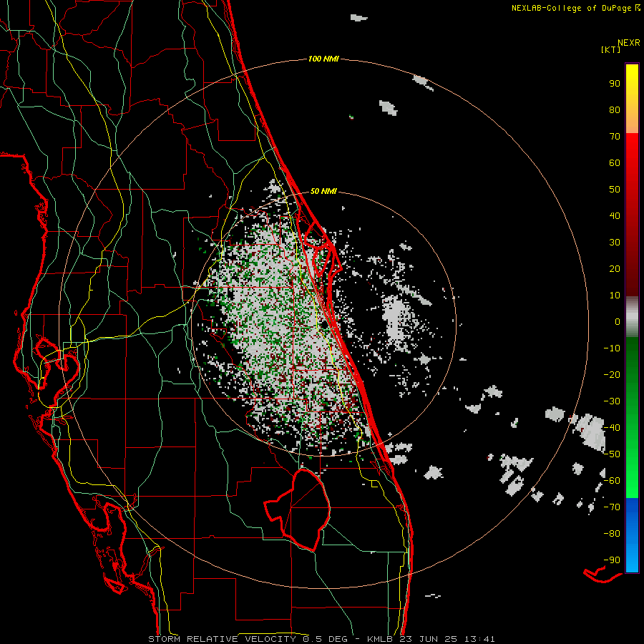Click the 60 value on the velocity scale
This screenshot has height=644, width=644.
[x=615, y=163]
